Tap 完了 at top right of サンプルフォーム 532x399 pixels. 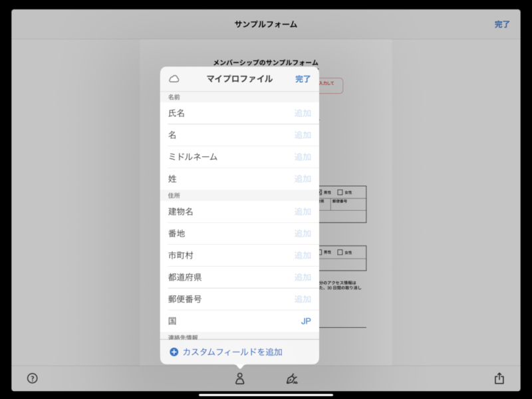tap(502, 25)
